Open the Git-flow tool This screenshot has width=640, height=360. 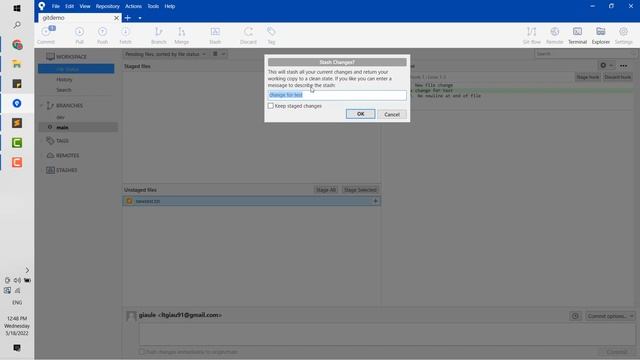click(x=531, y=35)
